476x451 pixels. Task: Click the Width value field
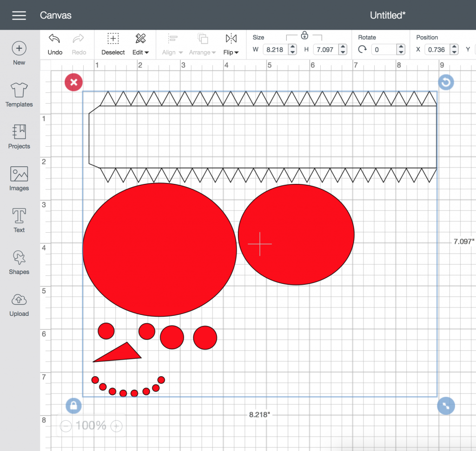pyautogui.click(x=275, y=49)
